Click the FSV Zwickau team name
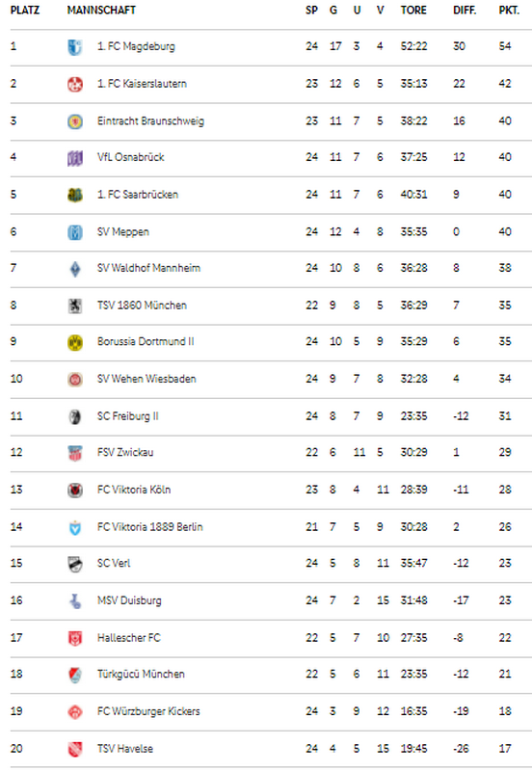Viewport: 532px width, 771px height. (125, 452)
